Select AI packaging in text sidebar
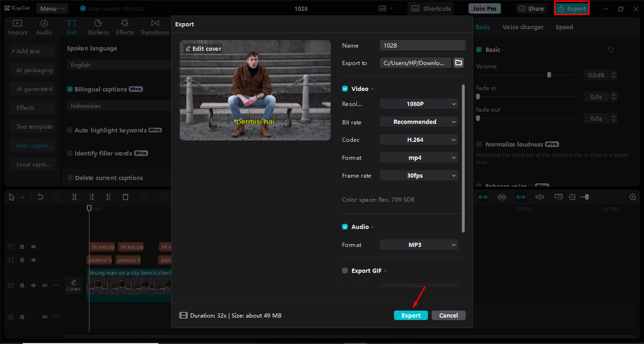 [x=33, y=70]
